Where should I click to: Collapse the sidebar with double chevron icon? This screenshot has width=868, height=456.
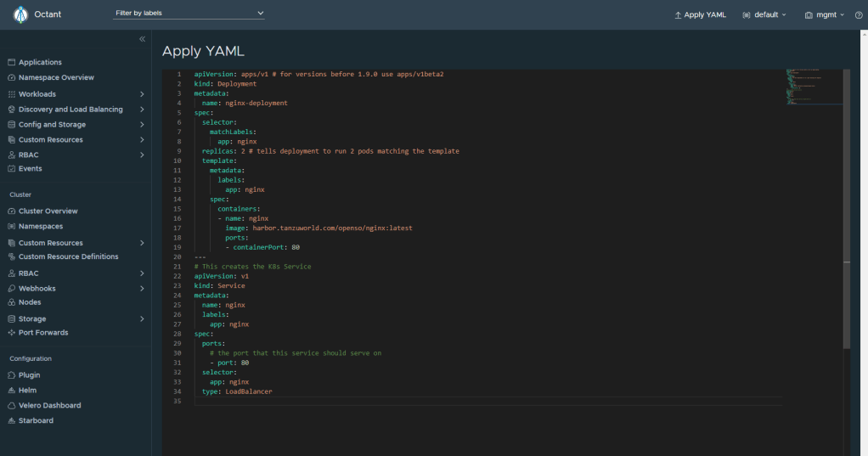[x=142, y=40]
